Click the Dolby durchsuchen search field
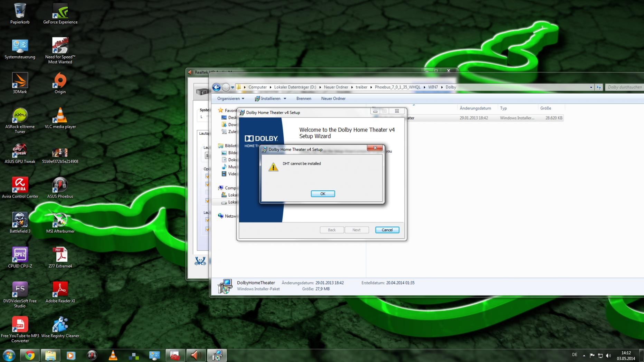The image size is (644, 362). click(x=624, y=87)
